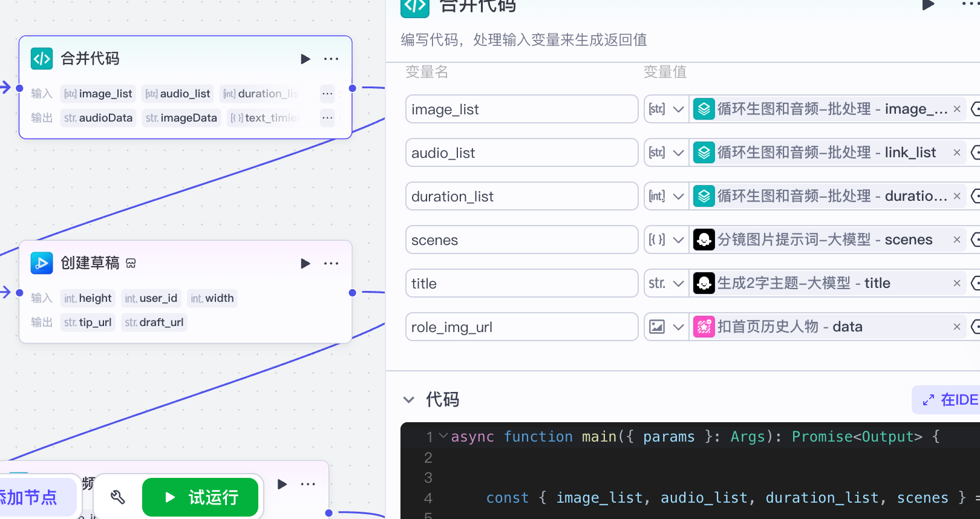The height and width of the screenshot is (519, 980).
Task: Click the 试运行 test run button
Action: (200, 497)
